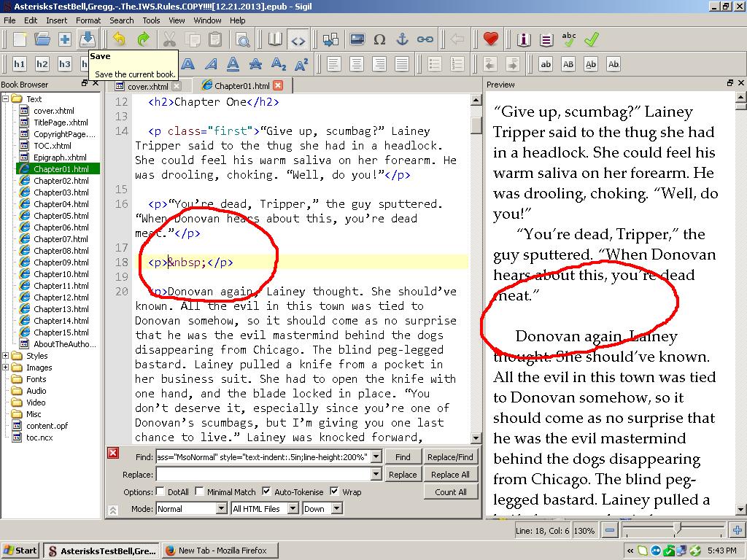The height and width of the screenshot is (560, 747).
Task: Open the search Mode dropdown showing Normal
Action: tap(191, 508)
